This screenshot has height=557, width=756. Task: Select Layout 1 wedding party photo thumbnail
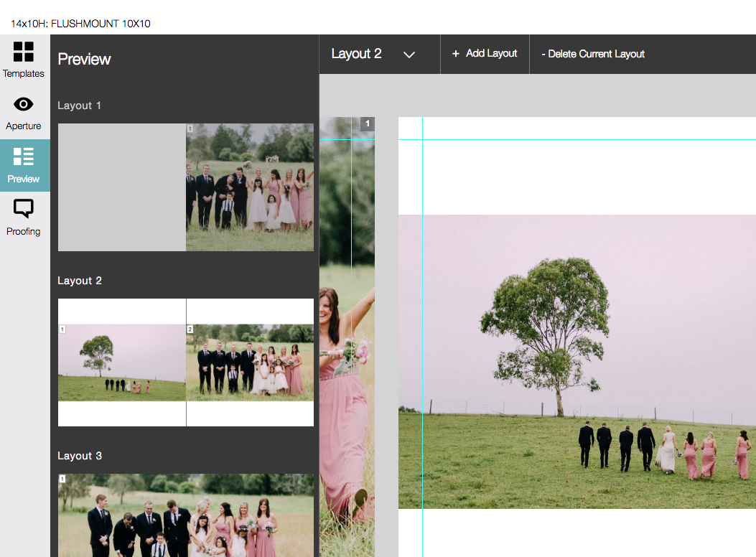pos(250,187)
